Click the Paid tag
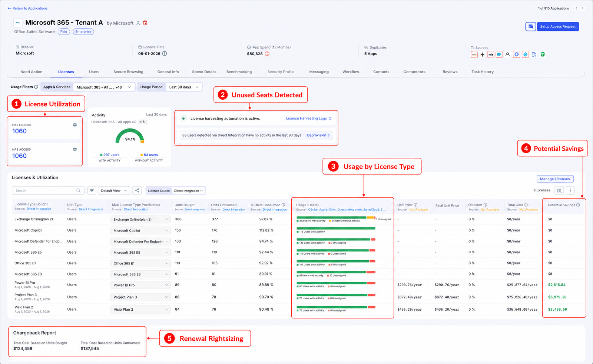This screenshot has width=593, height=364. pos(64,32)
